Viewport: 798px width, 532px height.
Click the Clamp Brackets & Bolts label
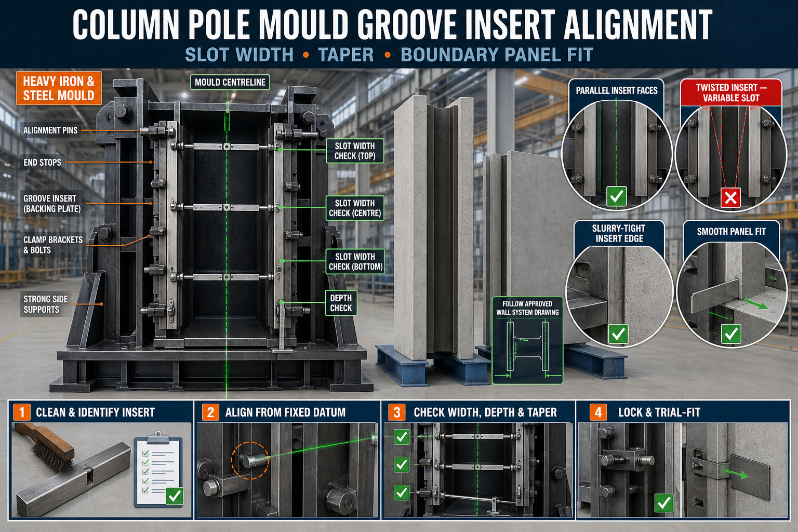[x=53, y=245]
